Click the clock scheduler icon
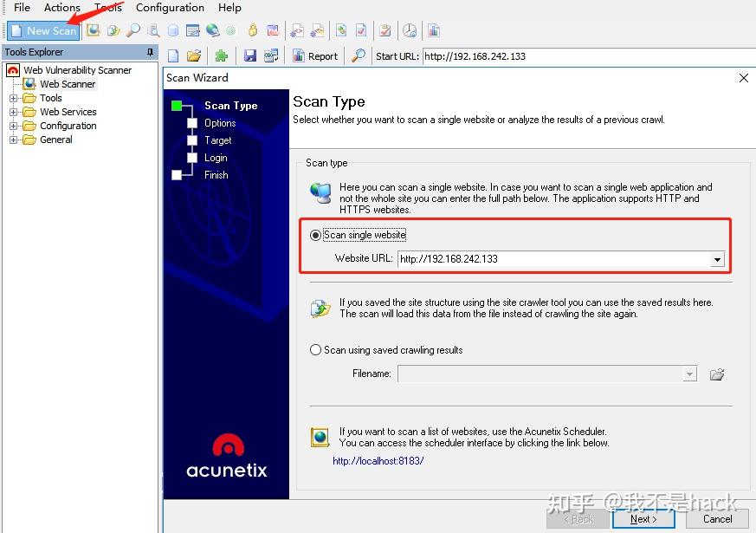 click(410, 30)
